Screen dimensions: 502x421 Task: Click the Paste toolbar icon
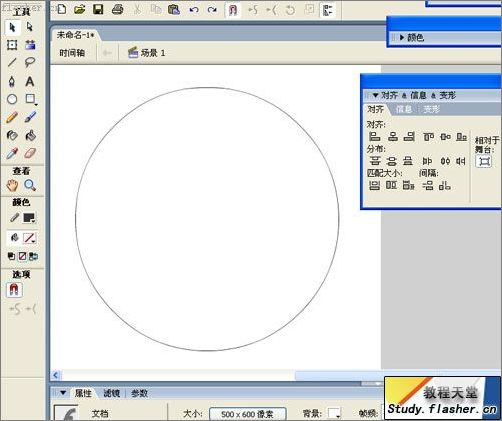coord(174,9)
